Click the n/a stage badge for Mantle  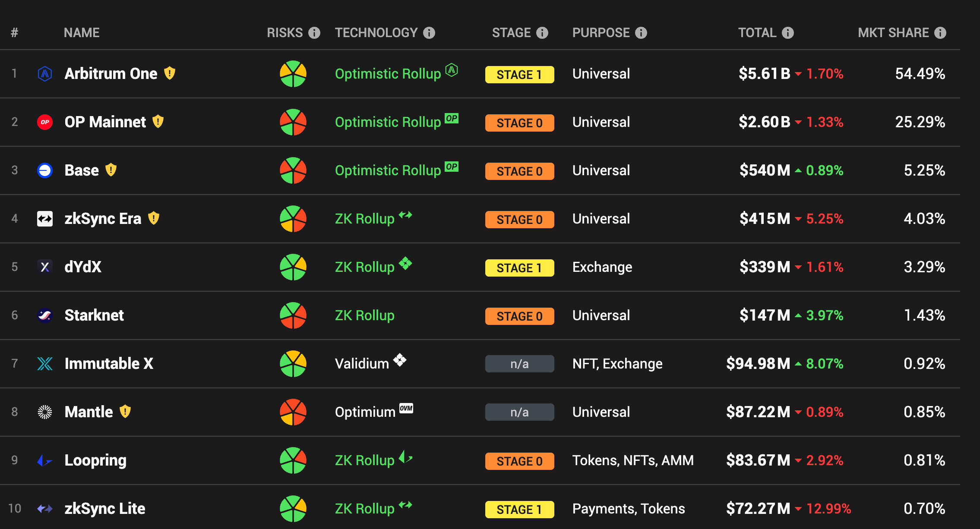click(519, 412)
